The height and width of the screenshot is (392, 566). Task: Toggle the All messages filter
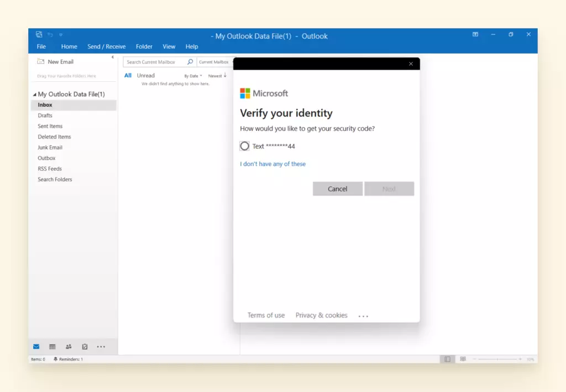pyautogui.click(x=128, y=75)
